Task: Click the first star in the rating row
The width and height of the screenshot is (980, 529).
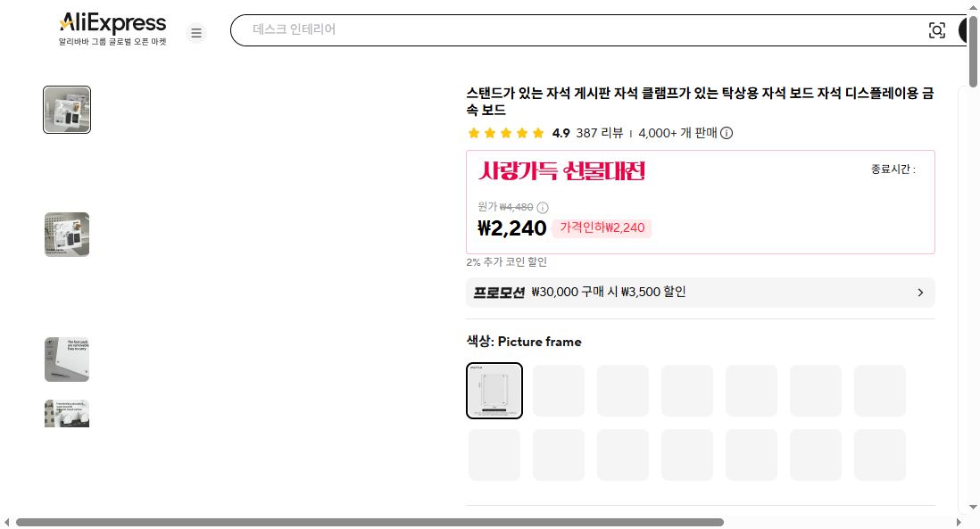Action: (x=473, y=132)
